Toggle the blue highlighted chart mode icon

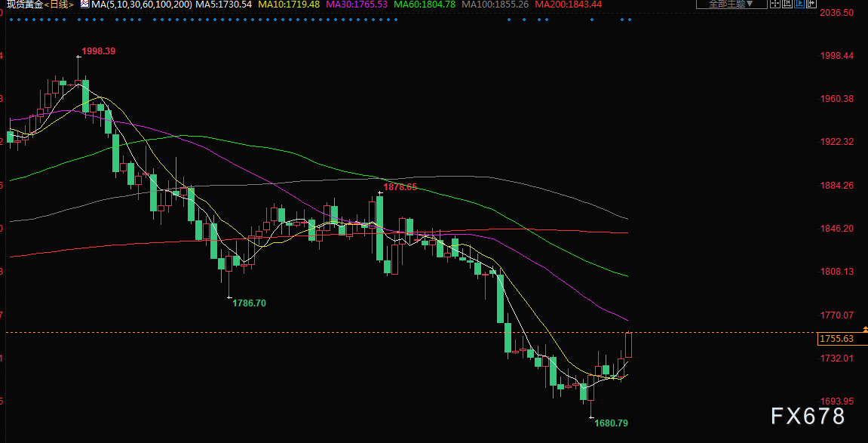coord(799,3)
